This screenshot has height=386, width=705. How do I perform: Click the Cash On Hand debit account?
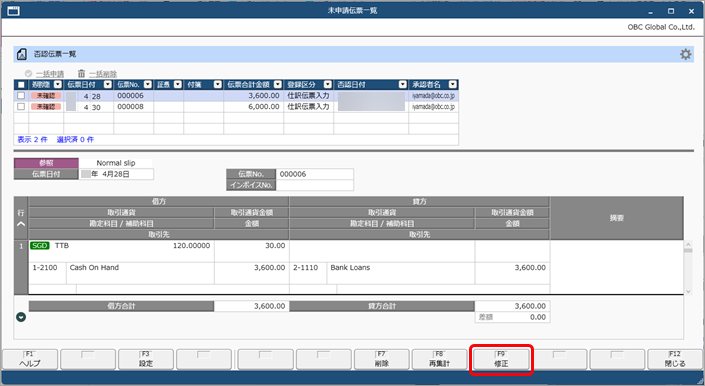coord(94,267)
